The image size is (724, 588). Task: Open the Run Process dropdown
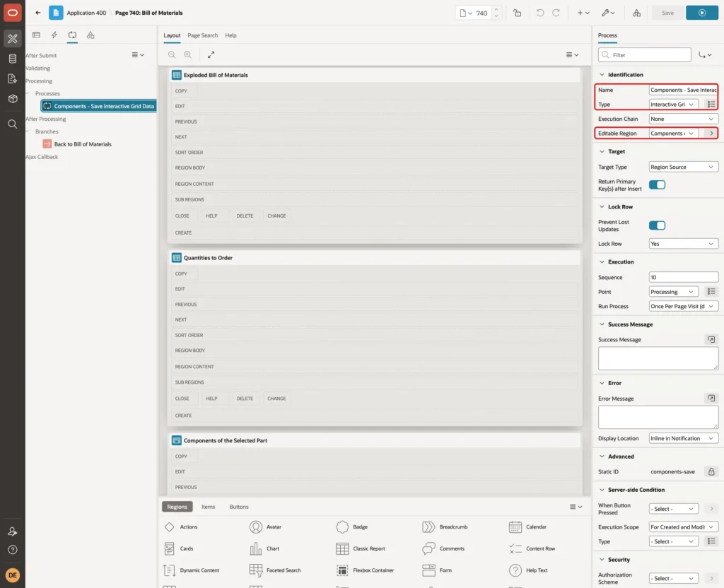[684, 306]
